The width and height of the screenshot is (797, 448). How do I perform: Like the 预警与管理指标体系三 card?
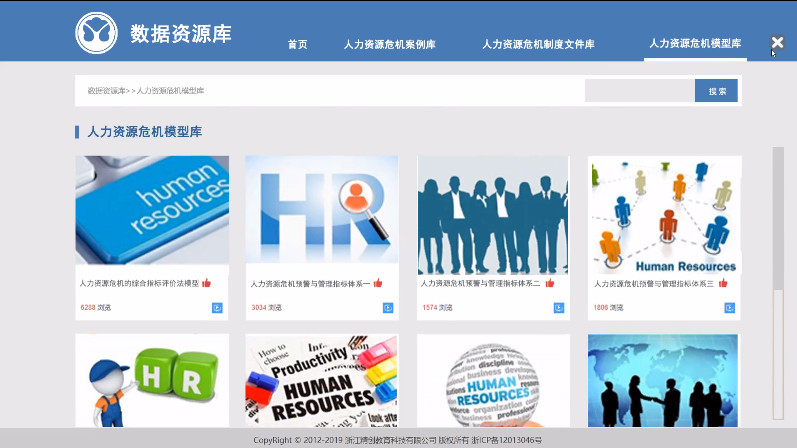pyautogui.click(x=722, y=283)
